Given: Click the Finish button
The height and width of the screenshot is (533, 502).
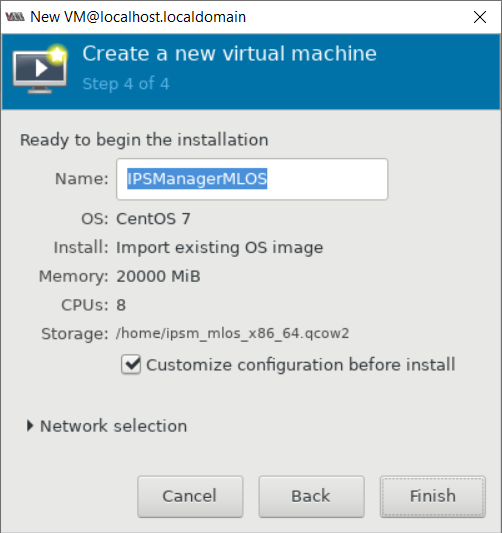Looking at the screenshot, I should point(432,496).
